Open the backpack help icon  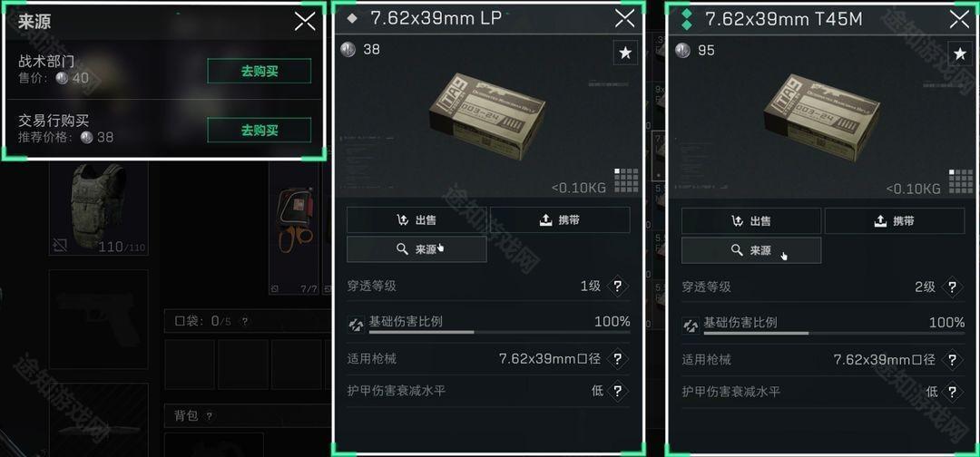tap(210, 416)
